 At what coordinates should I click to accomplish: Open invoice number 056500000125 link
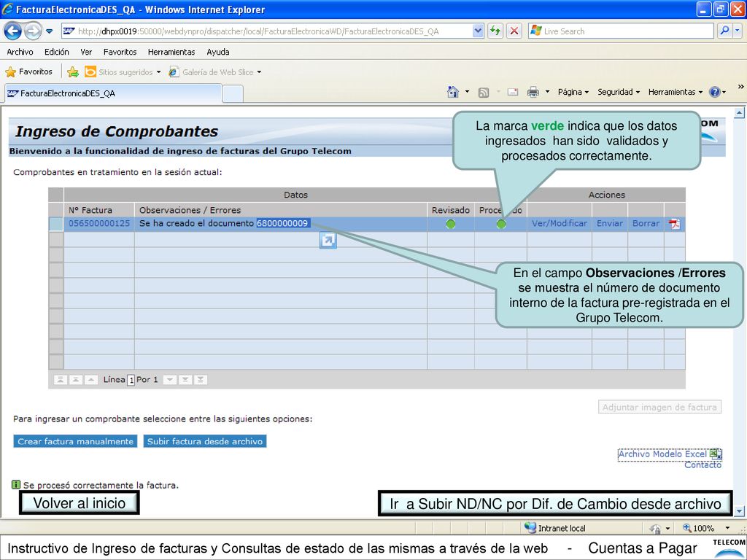point(99,223)
